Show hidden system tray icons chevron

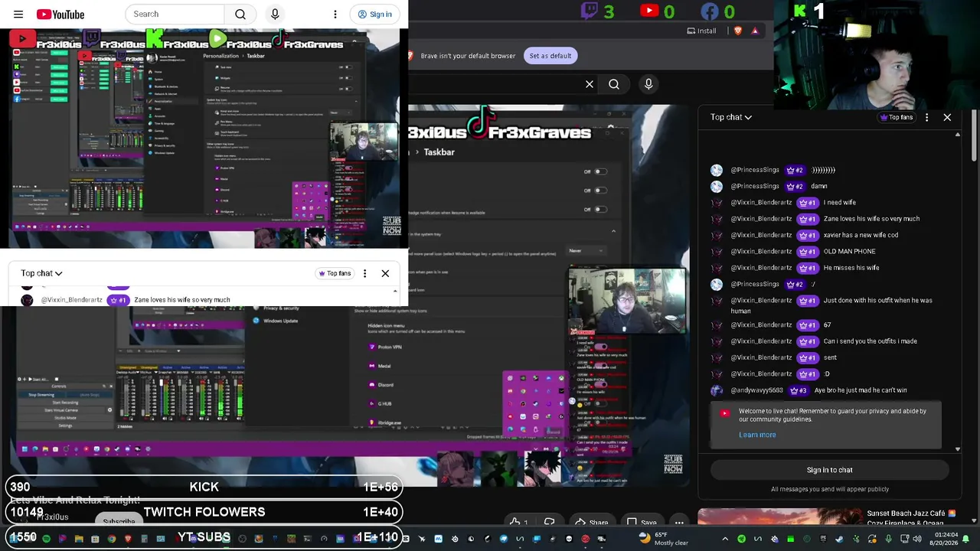725,539
